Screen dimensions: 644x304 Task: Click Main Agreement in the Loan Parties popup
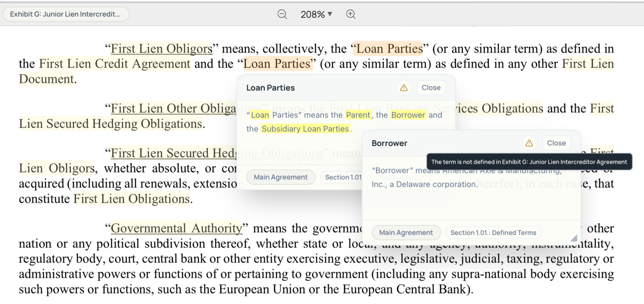(281, 177)
